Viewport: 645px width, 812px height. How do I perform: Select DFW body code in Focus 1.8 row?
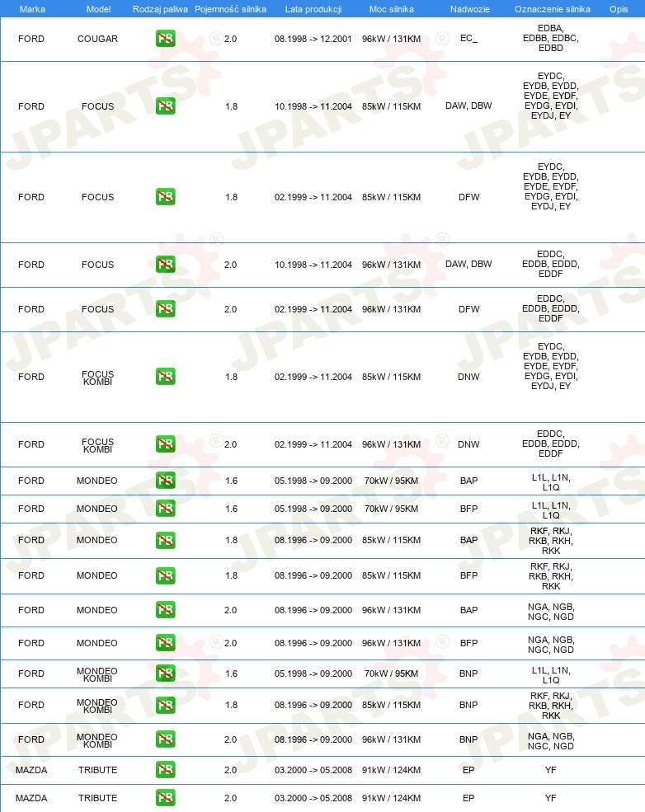(468, 197)
